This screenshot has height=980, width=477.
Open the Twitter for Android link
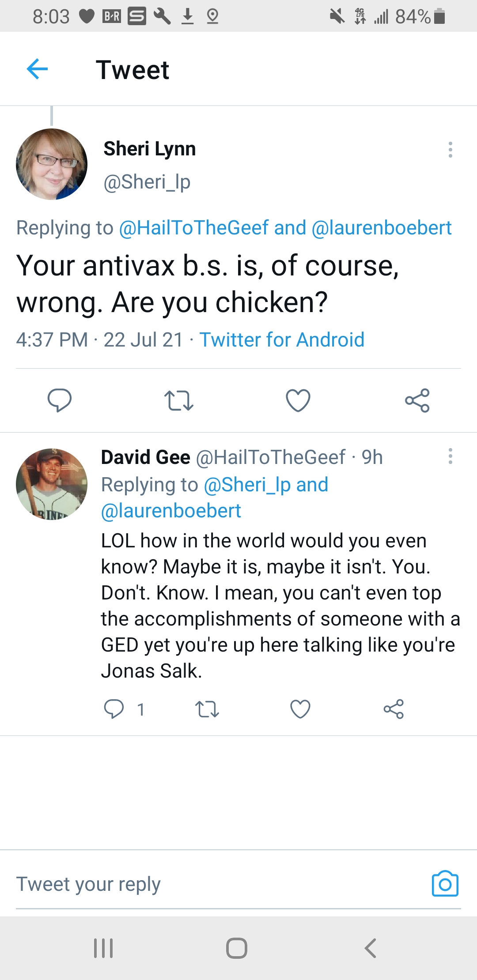pos(282,340)
